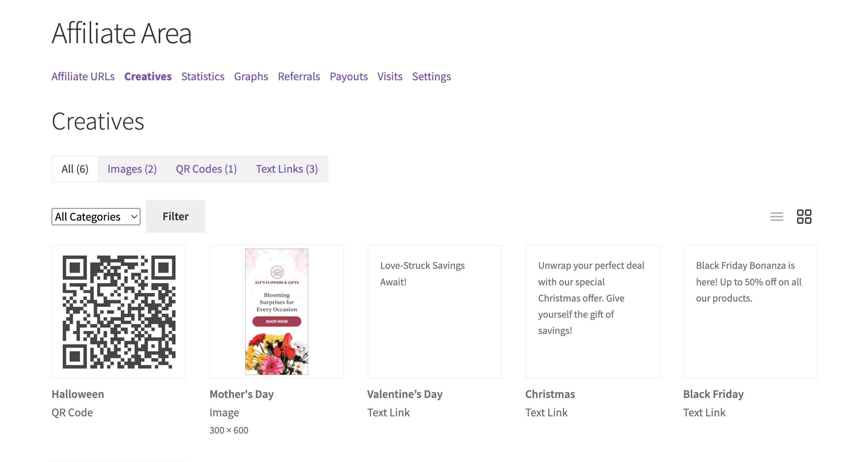This screenshot has height=462, width=868.
Task: Click the Filter button
Action: click(175, 216)
